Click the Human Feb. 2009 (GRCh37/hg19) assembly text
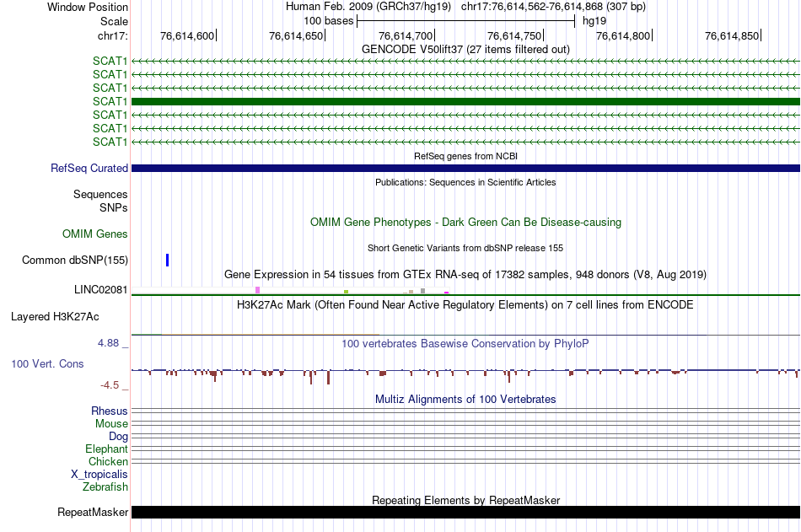 pyautogui.click(x=368, y=7)
